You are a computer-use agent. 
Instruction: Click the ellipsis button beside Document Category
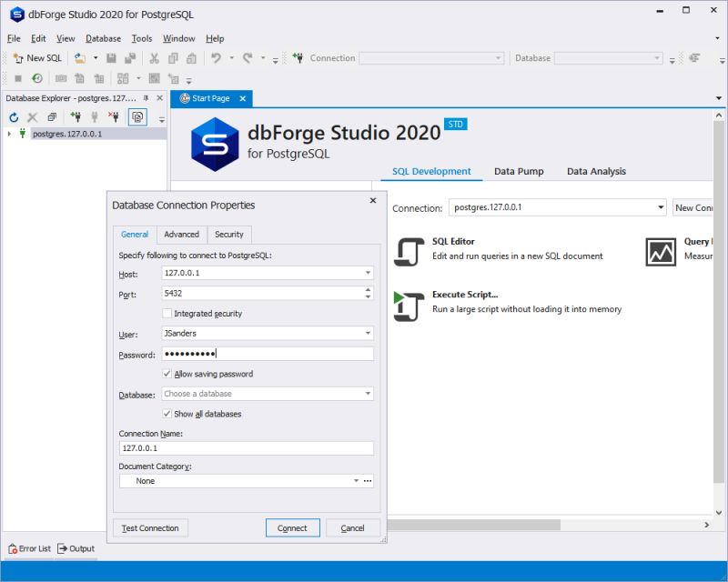(368, 481)
